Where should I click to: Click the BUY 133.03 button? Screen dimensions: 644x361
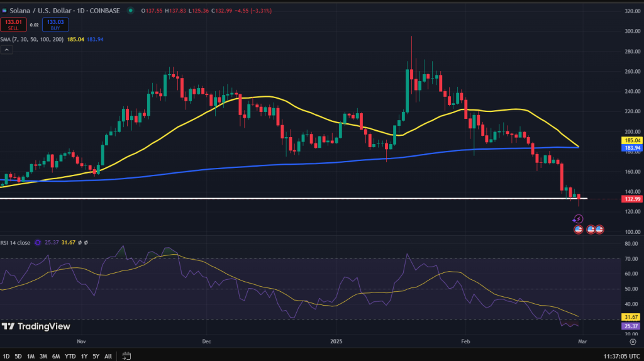pyautogui.click(x=55, y=25)
